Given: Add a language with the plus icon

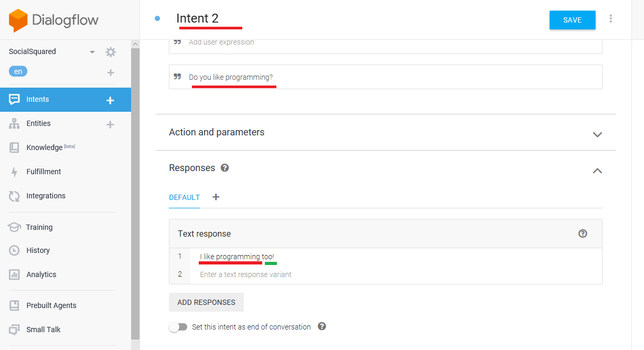Looking at the screenshot, I should 110,72.
